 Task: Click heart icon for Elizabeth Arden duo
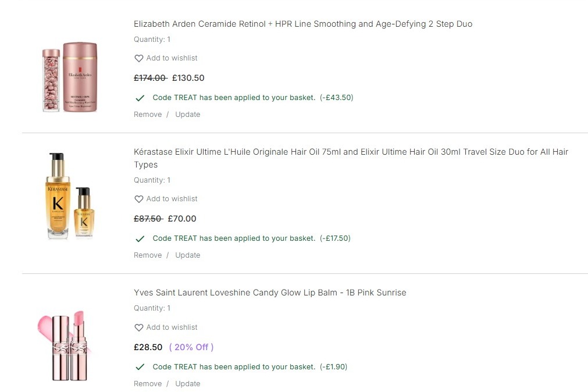138,58
